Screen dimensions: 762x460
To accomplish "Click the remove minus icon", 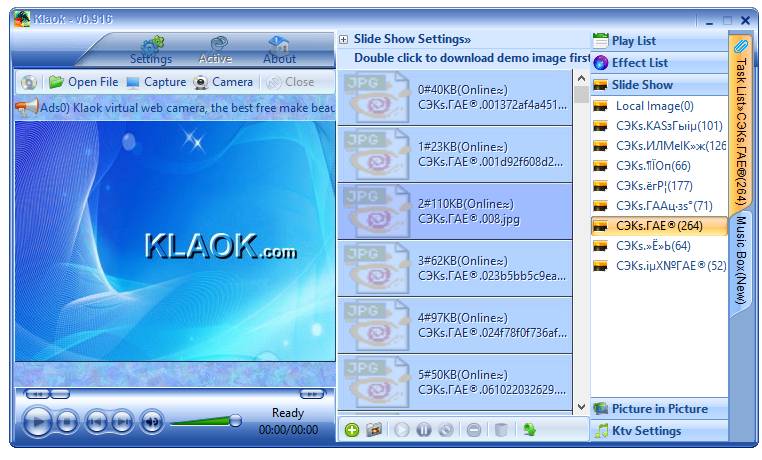I will pyautogui.click(x=474, y=430).
